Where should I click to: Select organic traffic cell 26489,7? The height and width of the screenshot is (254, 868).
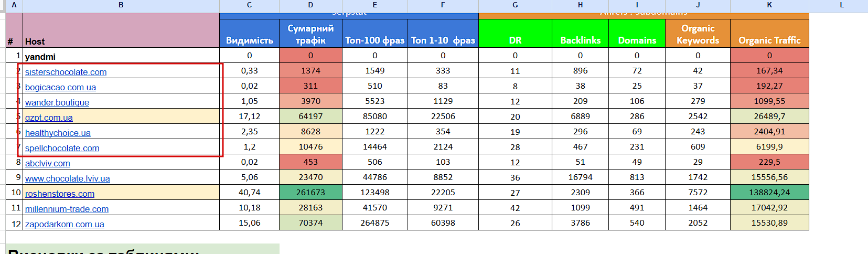click(769, 116)
